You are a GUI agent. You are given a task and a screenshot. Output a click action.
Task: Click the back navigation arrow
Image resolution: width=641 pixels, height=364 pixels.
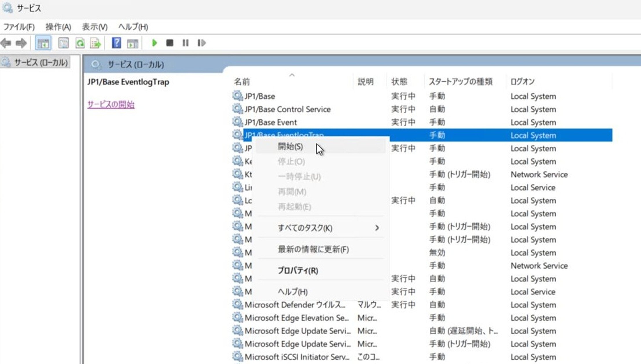[x=6, y=43]
